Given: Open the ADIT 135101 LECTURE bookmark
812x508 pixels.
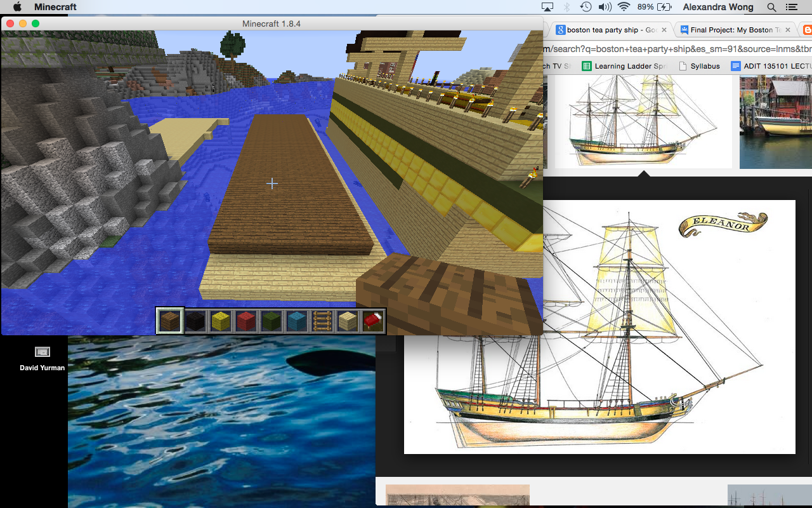Looking at the screenshot, I should [771, 66].
